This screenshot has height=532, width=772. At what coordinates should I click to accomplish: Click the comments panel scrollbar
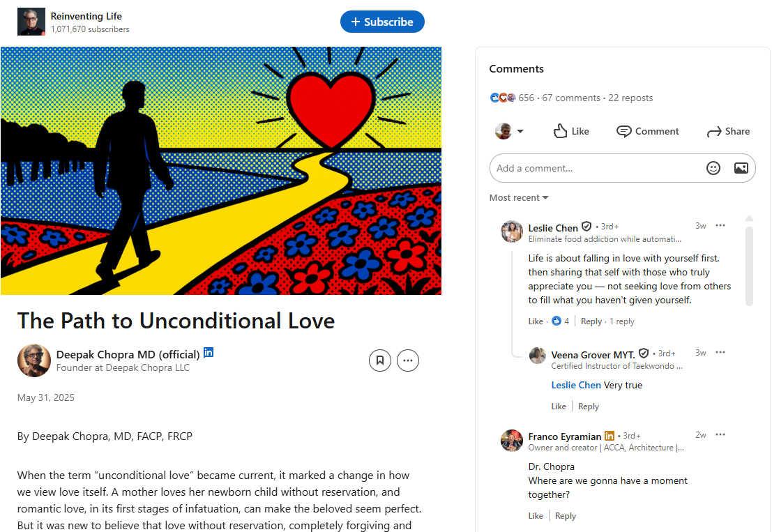[x=749, y=265]
